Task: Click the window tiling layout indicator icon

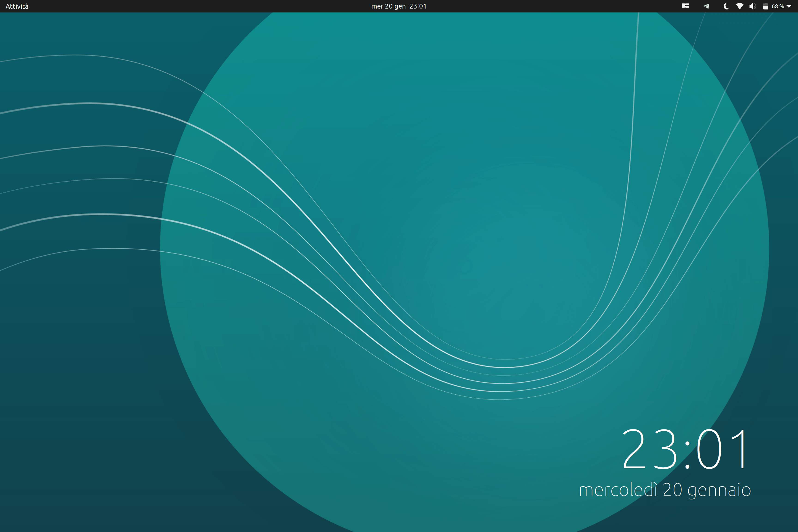Action: [x=685, y=6]
